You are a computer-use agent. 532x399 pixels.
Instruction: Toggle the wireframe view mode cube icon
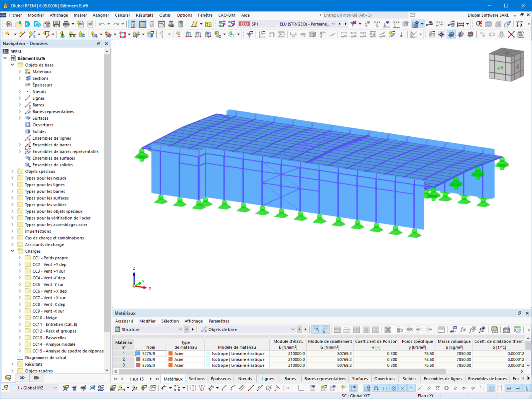[488, 24]
